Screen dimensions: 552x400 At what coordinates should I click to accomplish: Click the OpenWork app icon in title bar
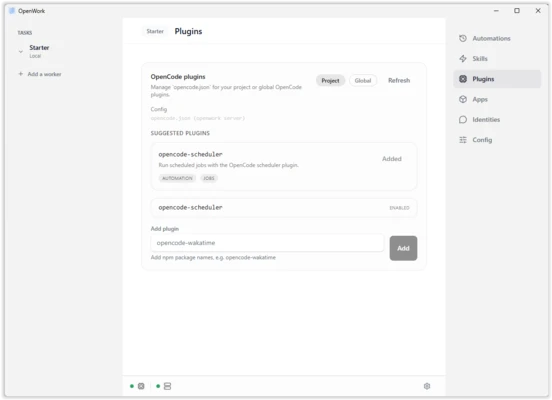[12, 11]
